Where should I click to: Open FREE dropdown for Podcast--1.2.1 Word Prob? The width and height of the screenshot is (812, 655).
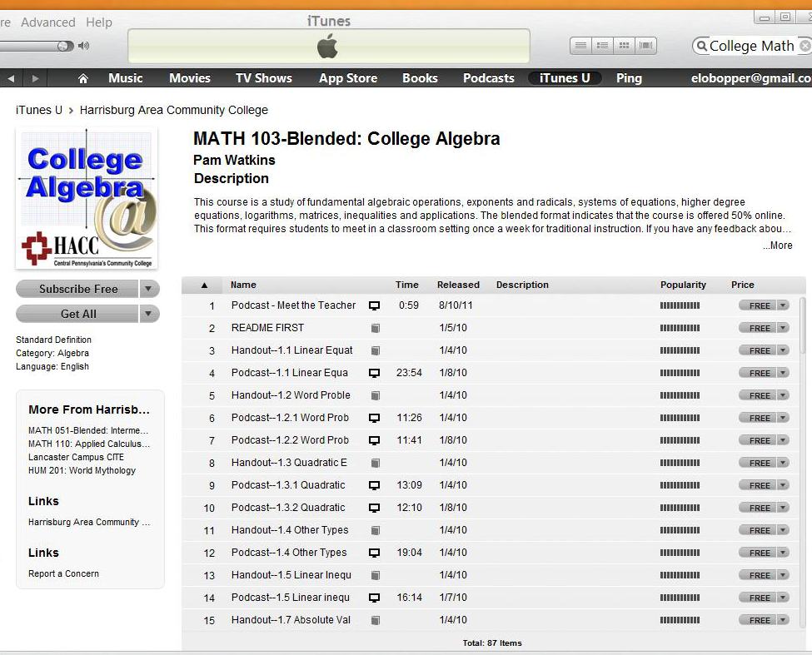pyautogui.click(x=783, y=418)
